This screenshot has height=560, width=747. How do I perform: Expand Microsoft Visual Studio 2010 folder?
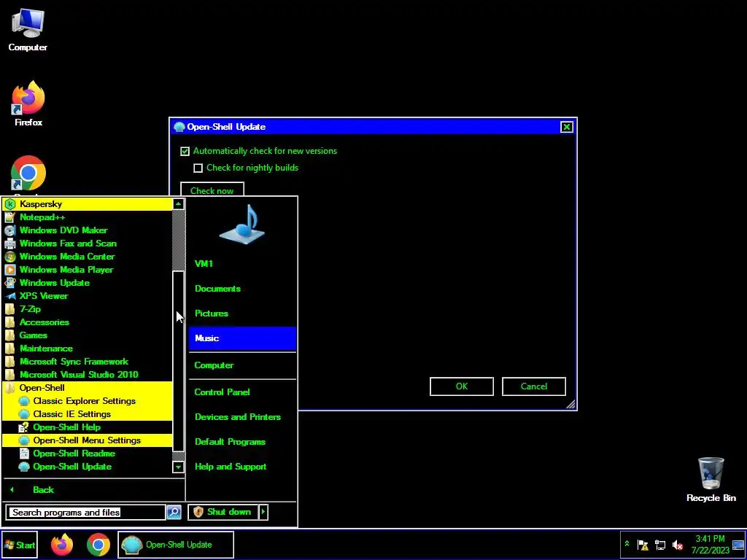(88, 375)
